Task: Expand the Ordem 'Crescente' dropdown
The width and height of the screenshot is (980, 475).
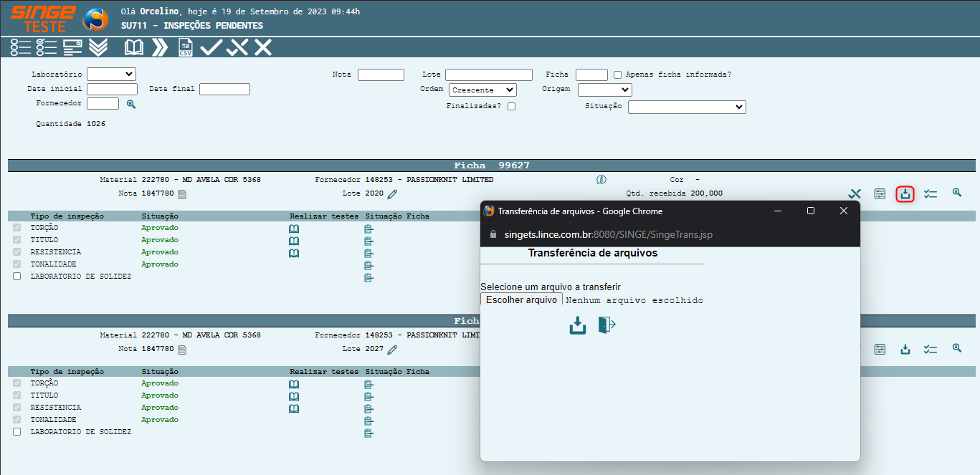Action: pyautogui.click(x=482, y=90)
